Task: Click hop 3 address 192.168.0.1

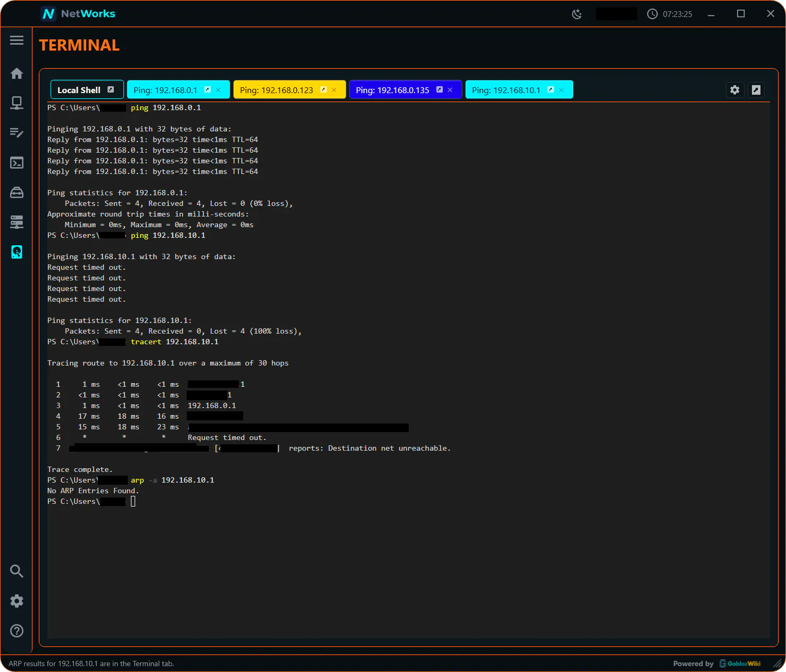Action: pos(212,405)
